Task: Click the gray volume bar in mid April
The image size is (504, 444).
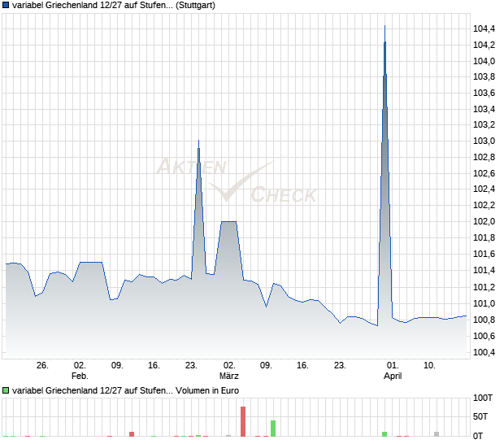Action: pos(437,434)
